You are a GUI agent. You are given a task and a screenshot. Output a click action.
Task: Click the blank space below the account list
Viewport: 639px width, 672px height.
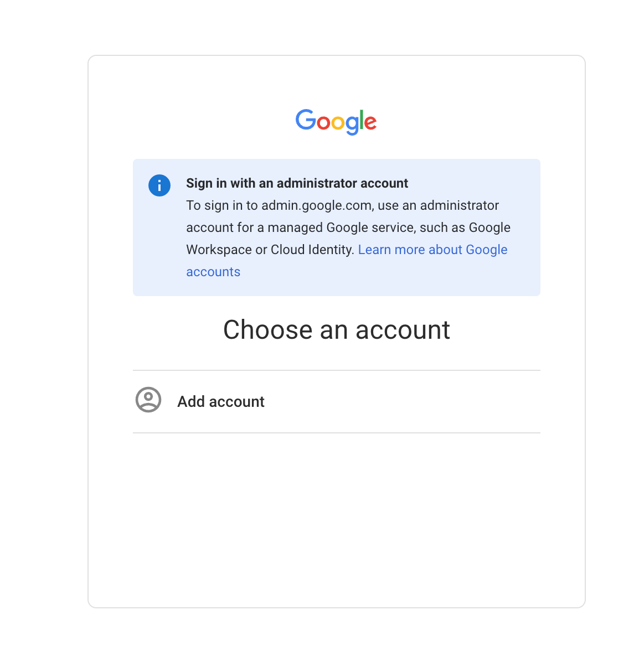[x=336, y=515]
